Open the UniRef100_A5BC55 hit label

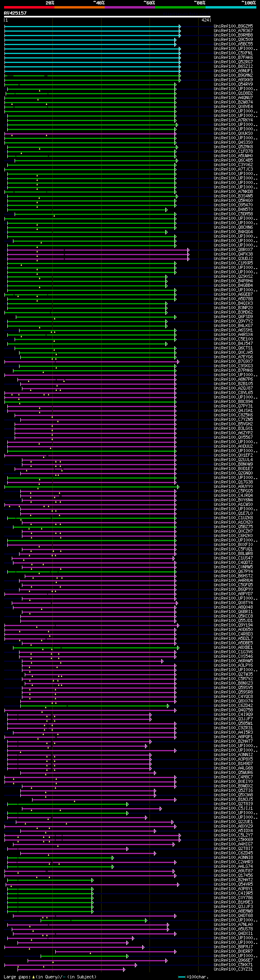click(x=233, y=44)
